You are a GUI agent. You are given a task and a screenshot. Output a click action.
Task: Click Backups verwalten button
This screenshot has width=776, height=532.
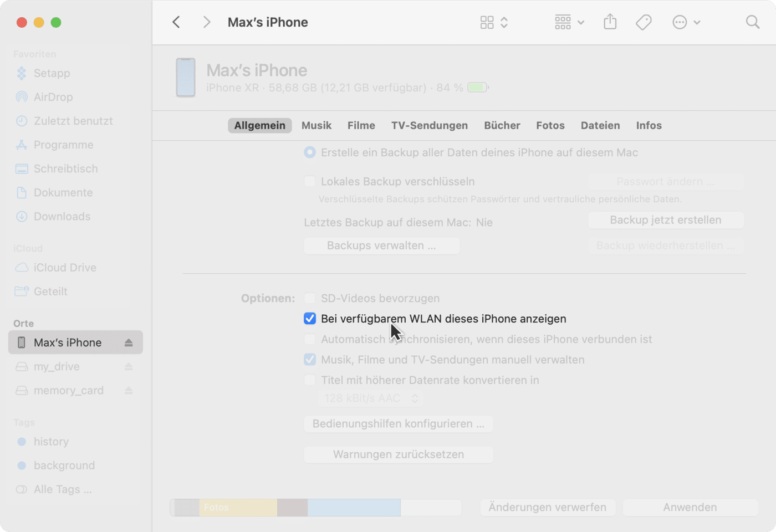[381, 245]
